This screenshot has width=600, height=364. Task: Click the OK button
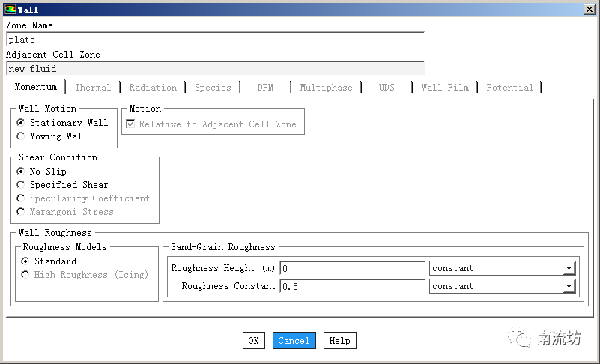254,340
